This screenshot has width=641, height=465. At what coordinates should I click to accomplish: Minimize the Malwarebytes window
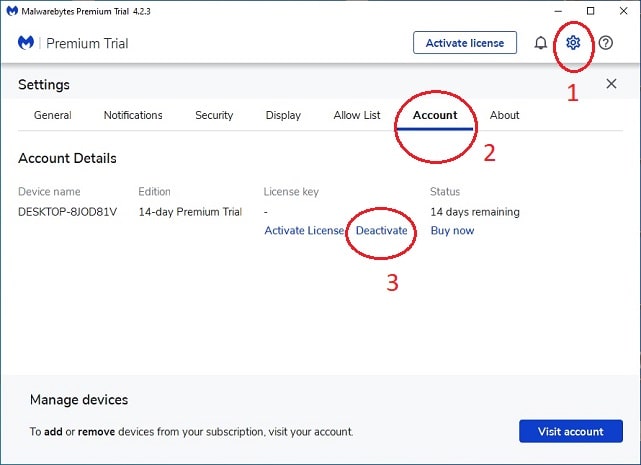coord(558,11)
